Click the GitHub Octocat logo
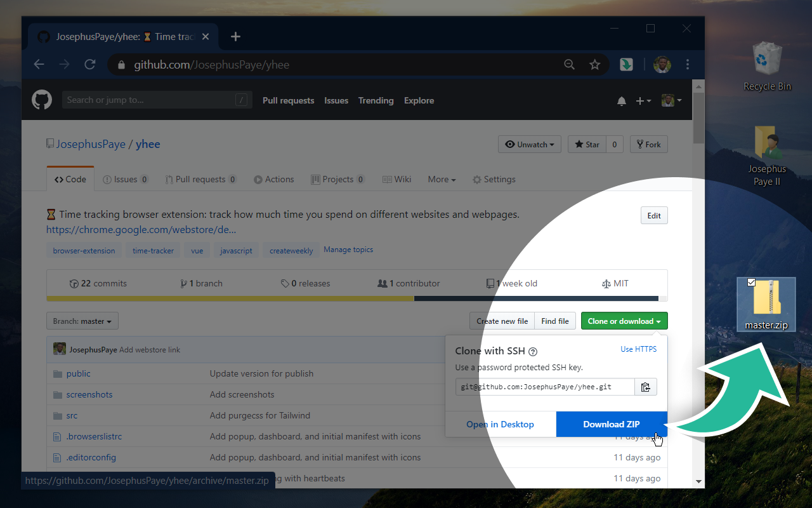 pos(42,100)
